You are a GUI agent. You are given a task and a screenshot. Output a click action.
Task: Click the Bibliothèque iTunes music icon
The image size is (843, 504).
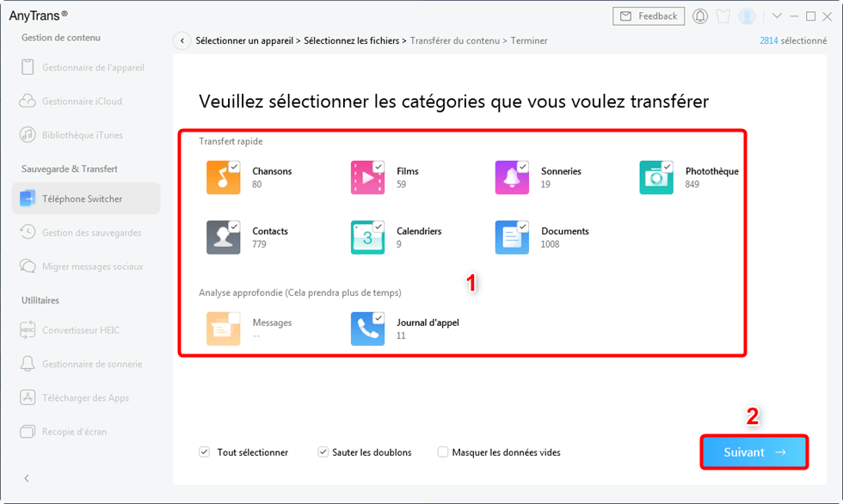pos(28,135)
